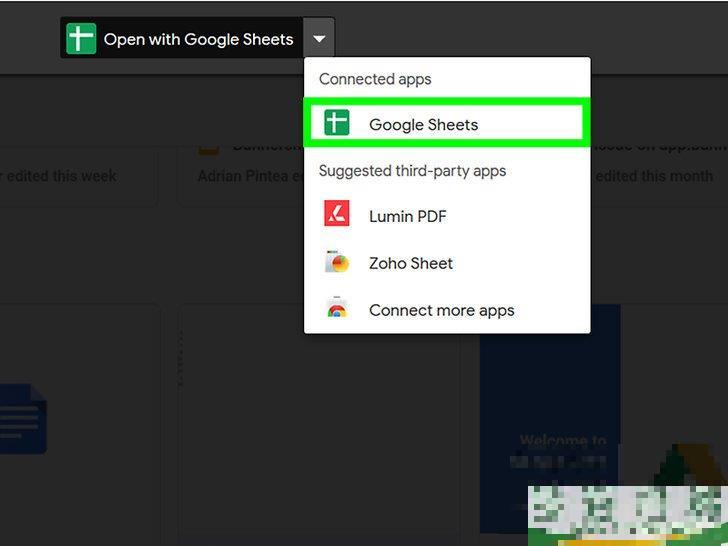Open the file with Zoho Sheet

point(410,264)
